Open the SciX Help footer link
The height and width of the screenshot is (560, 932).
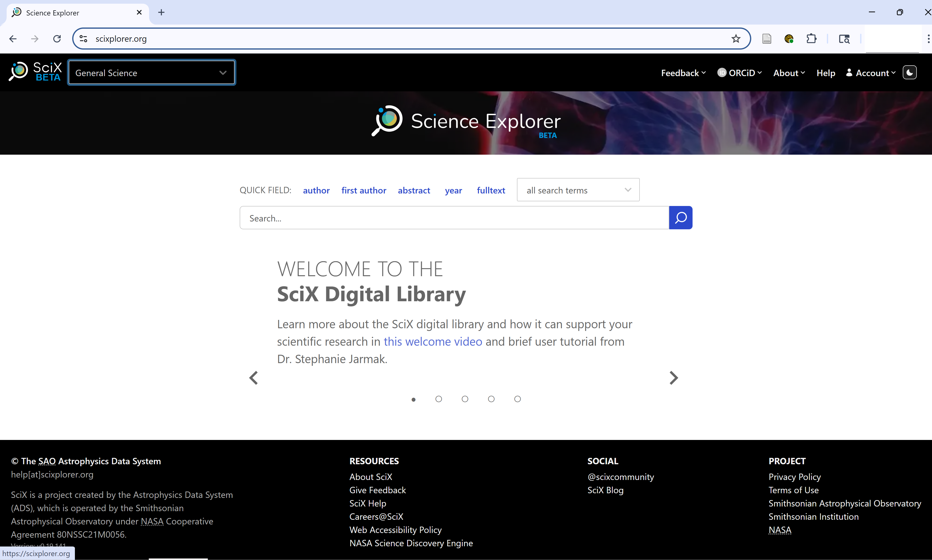point(368,503)
